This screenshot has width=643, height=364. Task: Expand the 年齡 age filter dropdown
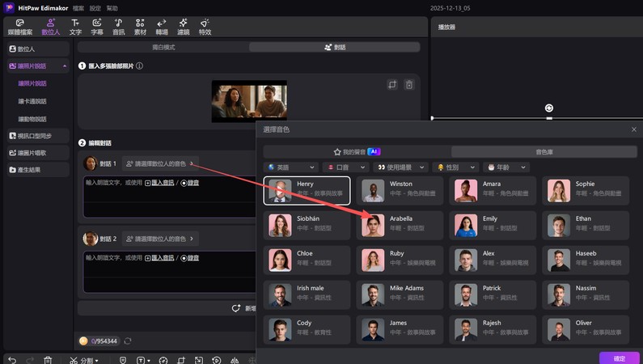tap(509, 167)
